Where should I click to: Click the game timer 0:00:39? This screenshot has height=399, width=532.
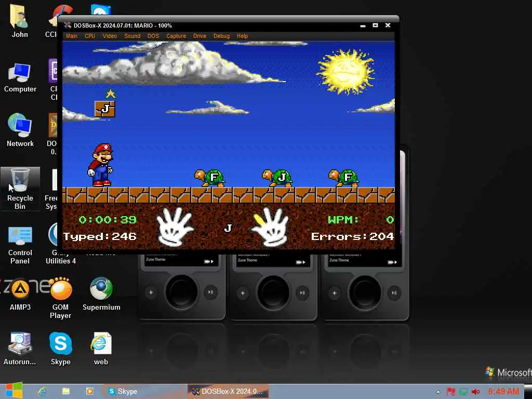point(108,220)
